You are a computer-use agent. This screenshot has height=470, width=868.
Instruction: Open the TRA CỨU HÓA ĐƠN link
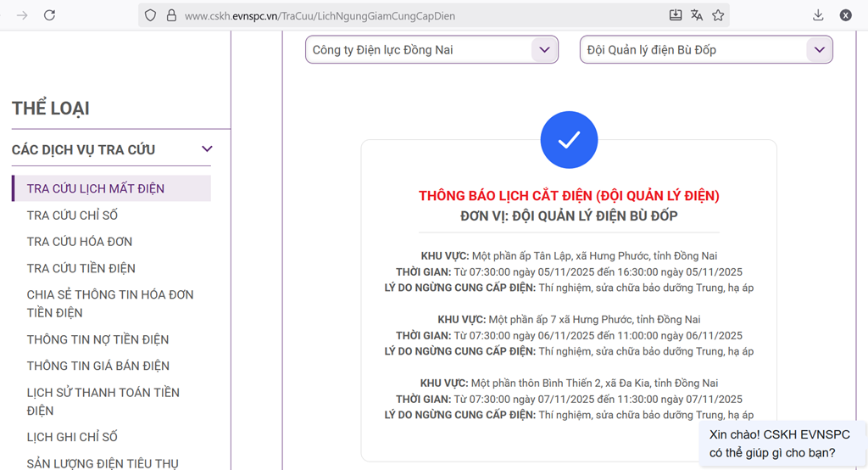80,242
